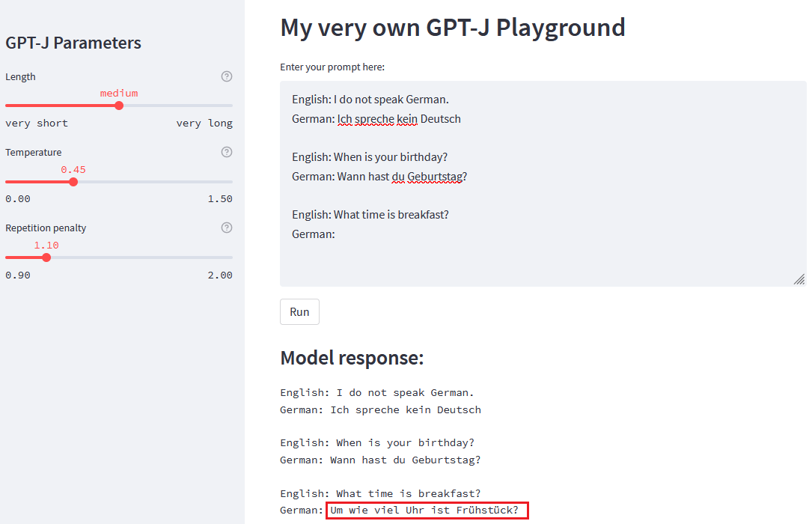The image size is (812, 524).
Task: Click the '1.50' temperature maximum label
Action: tap(220, 199)
